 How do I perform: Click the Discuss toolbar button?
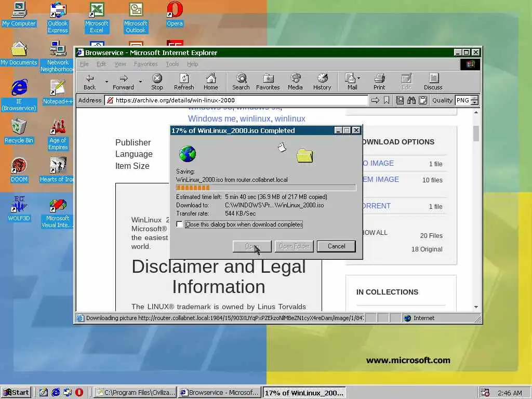[x=433, y=82]
